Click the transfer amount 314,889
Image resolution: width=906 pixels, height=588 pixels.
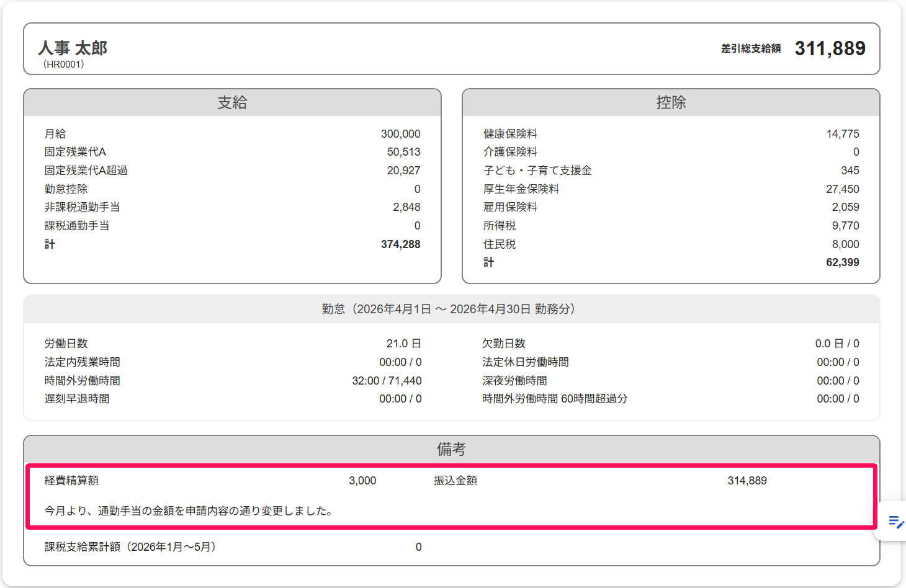click(747, 481)
